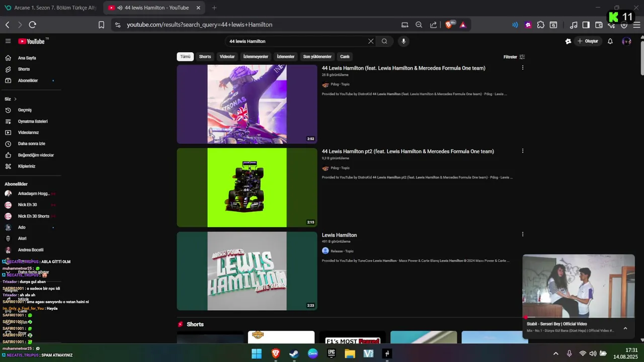
Task: Select the Shorts filter chip
Action: 205,57
